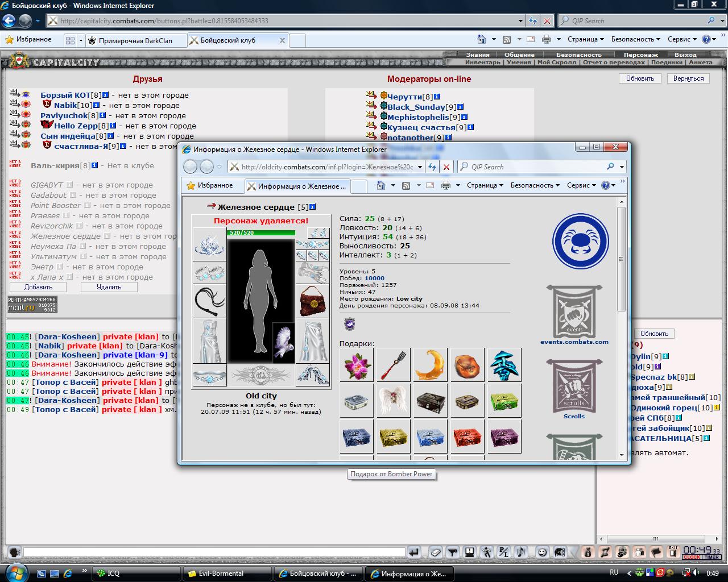Toggle the P/L translit icon
Image resolution: width=728 pixels, height=582 pixels.
tap(503, 552)
